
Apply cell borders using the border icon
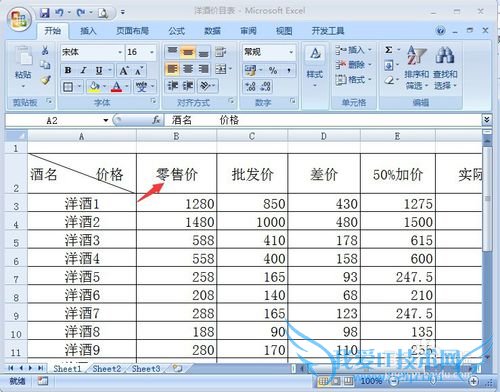[x=68, y=87]
